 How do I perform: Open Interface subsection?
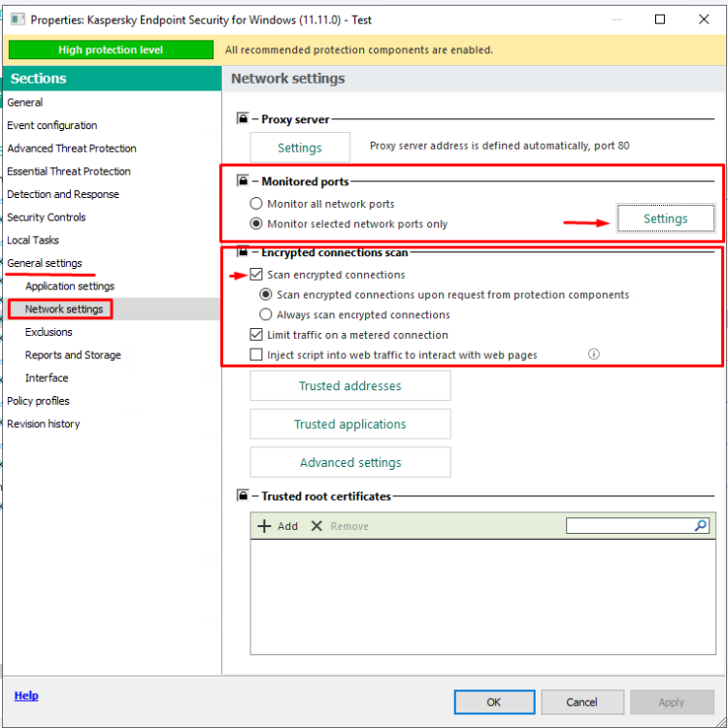pos(47,378)
